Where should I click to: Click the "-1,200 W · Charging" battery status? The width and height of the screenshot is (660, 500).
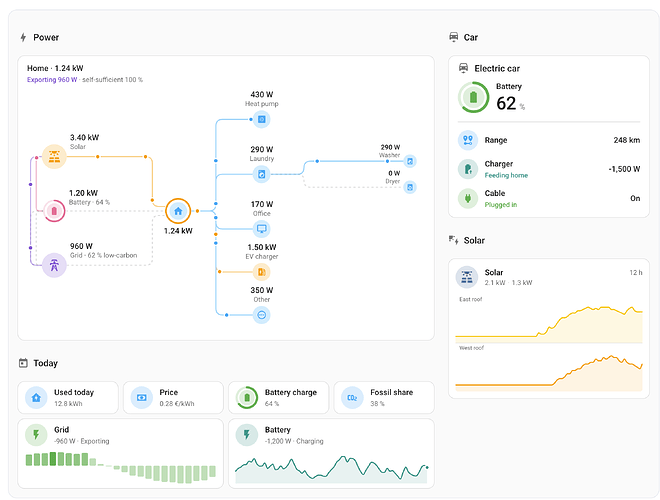[x=294, y=441]
